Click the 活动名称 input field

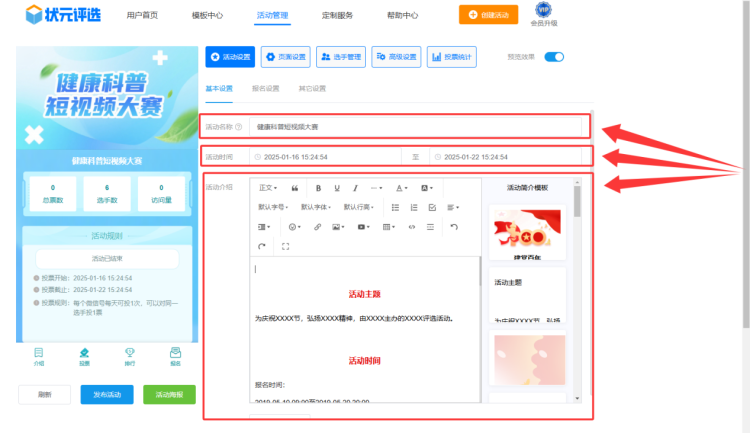tap(420, 127)
